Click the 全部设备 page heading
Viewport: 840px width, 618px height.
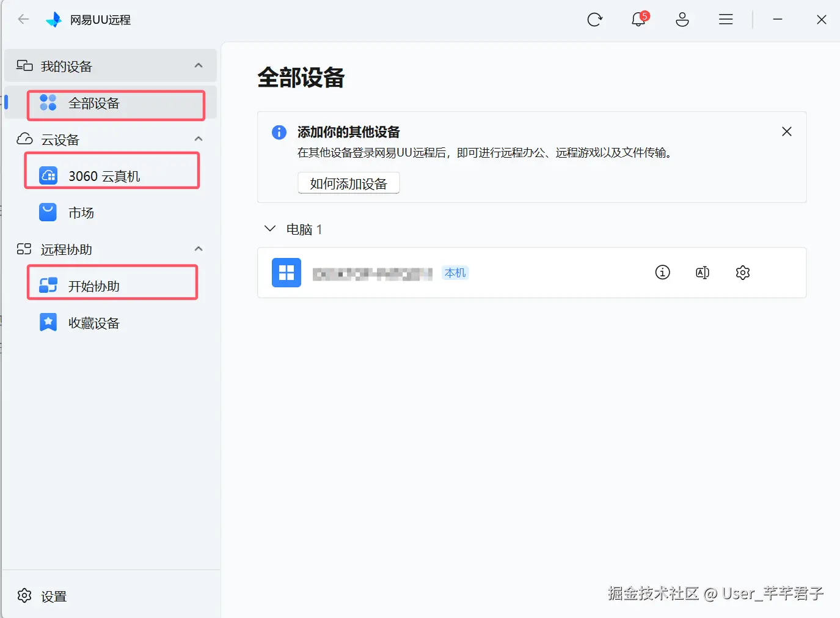(301, 78)
